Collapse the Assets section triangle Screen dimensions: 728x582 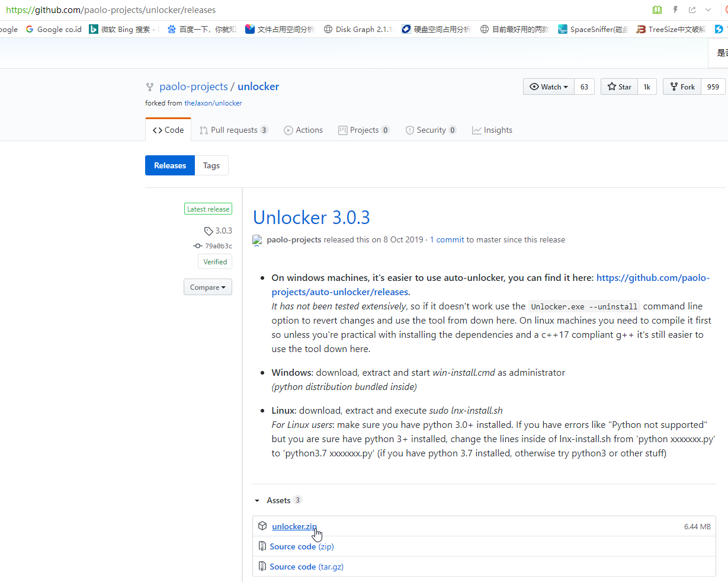(257, 501)
